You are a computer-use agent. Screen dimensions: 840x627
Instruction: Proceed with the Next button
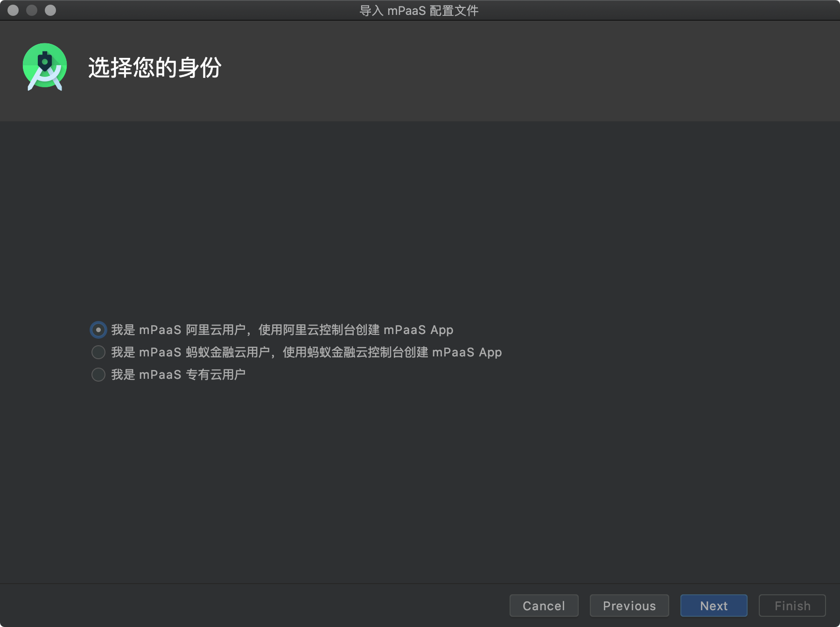click(x=714, y=606)
